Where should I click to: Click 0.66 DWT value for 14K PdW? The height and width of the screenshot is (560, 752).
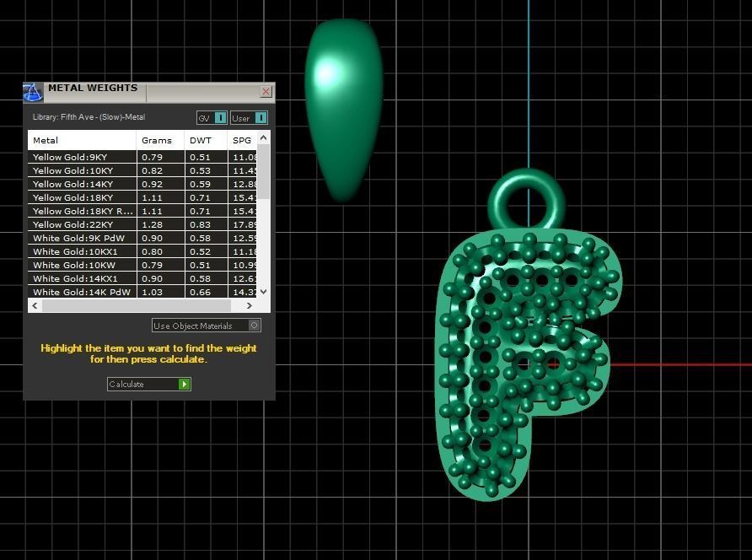[x=200, y=292]
